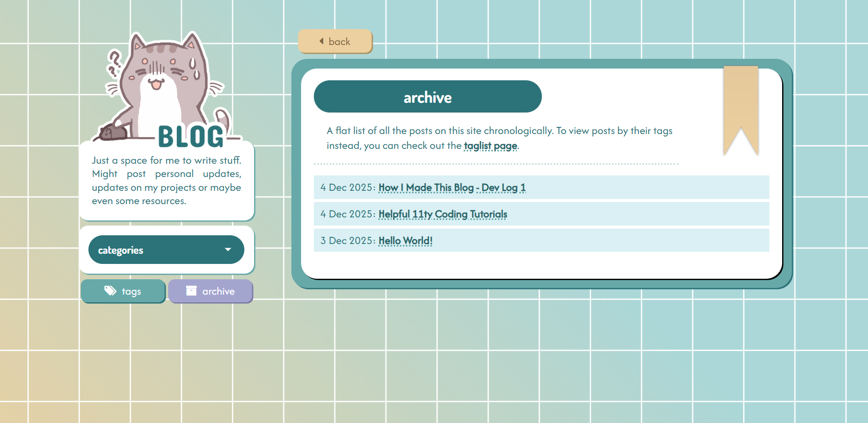This screenshot has height=423, width=868.
Task: Click the BLOG logo title
Action: click(x=191, y=137)
